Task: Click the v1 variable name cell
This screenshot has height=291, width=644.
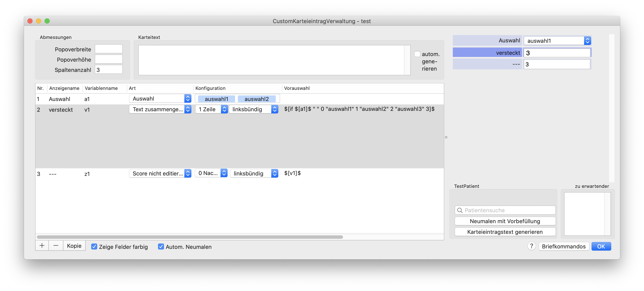Action: tap(87, 110)
